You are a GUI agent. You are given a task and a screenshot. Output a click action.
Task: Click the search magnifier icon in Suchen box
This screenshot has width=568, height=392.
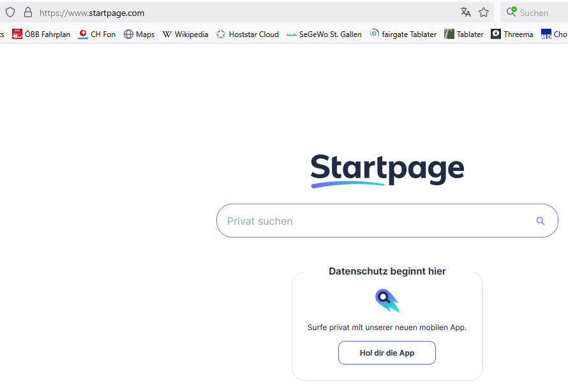(511, 11)
